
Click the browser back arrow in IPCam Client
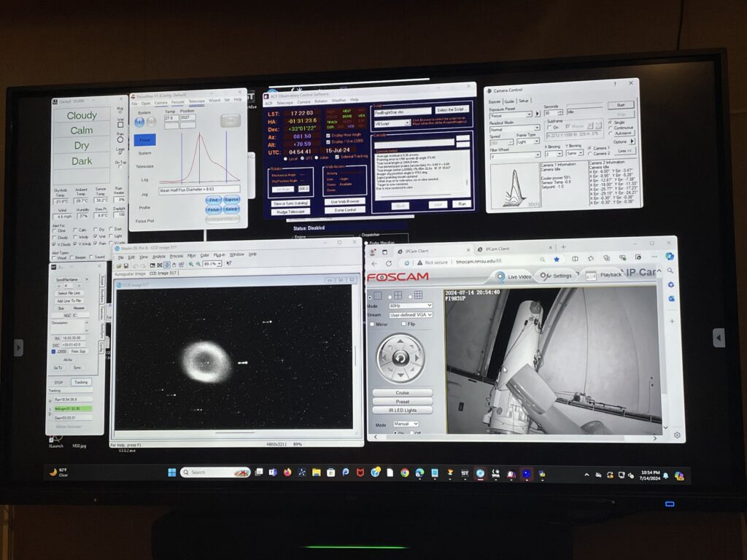pos(374,263)
